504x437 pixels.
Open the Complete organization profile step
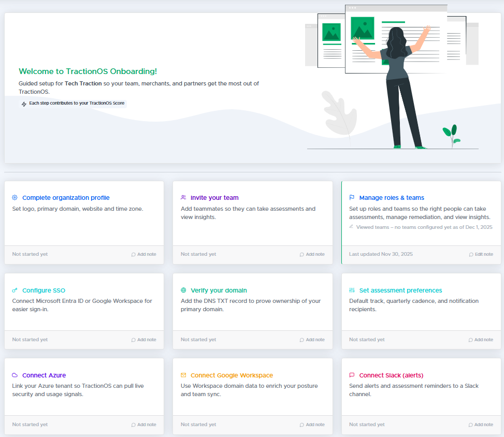click(66, 198)
